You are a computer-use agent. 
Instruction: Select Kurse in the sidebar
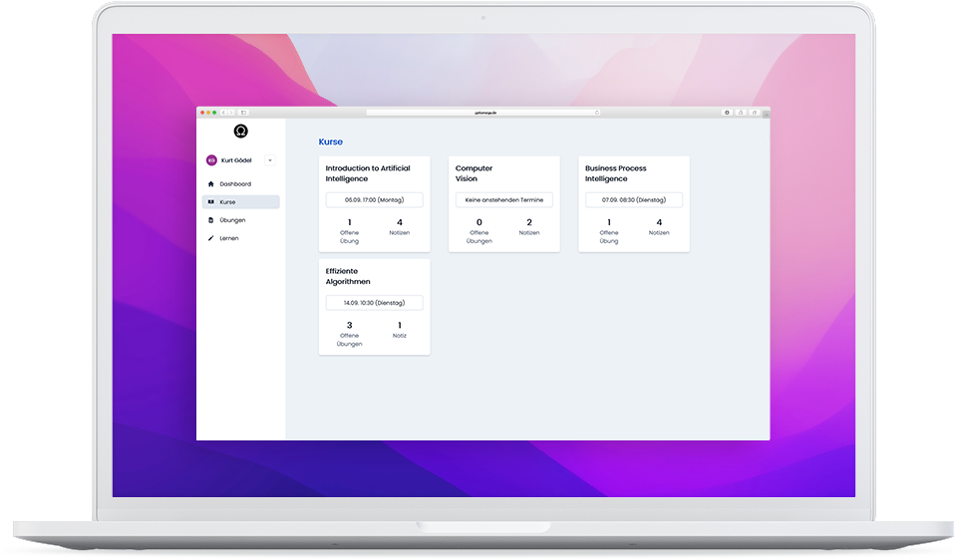[x=240, y=202]
